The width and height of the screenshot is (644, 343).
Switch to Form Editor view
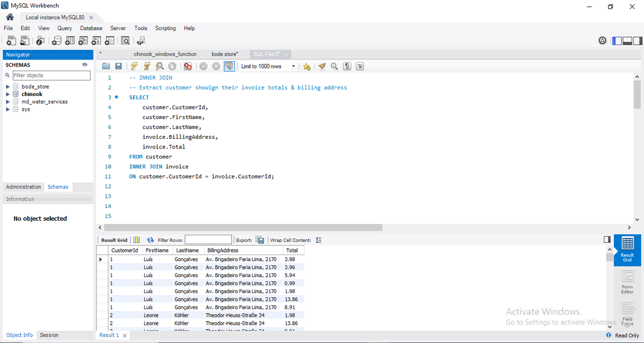point(627,282)
